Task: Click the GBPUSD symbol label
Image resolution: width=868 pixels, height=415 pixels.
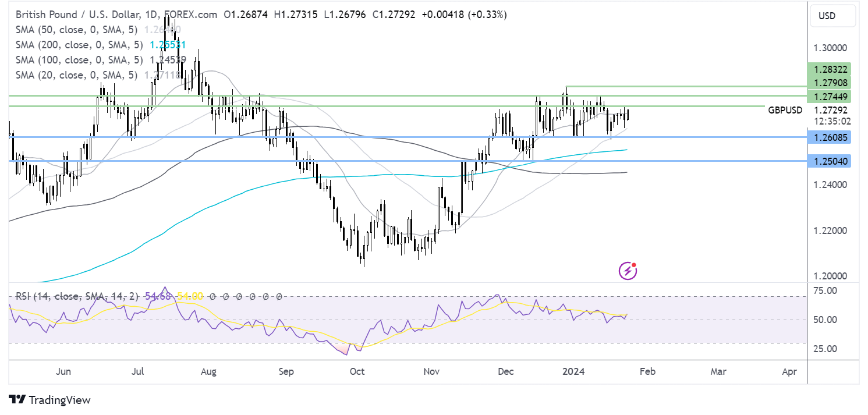Action: tap(785, 110)
